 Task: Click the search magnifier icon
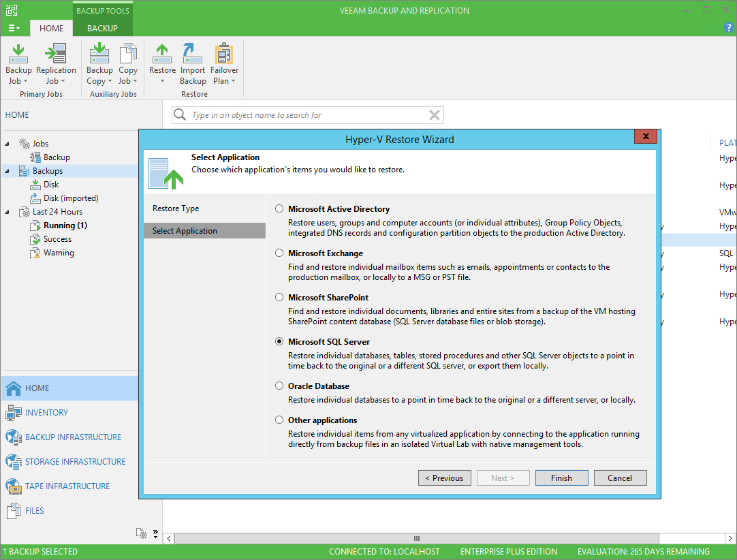pyautogui.click(x=179, y=114)
